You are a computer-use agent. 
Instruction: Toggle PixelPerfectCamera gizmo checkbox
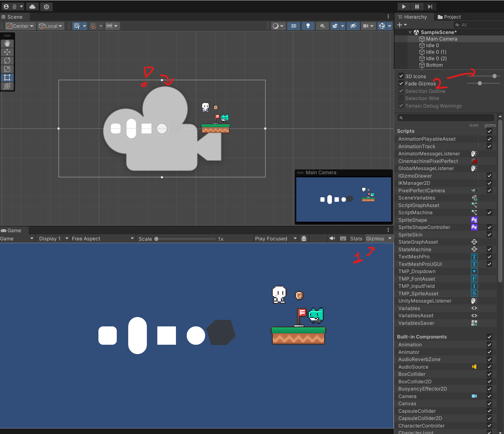[x=489, y=190]
